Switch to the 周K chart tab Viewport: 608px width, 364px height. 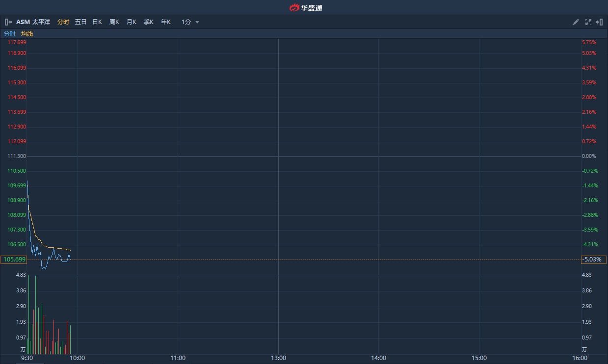coord(114,22)
